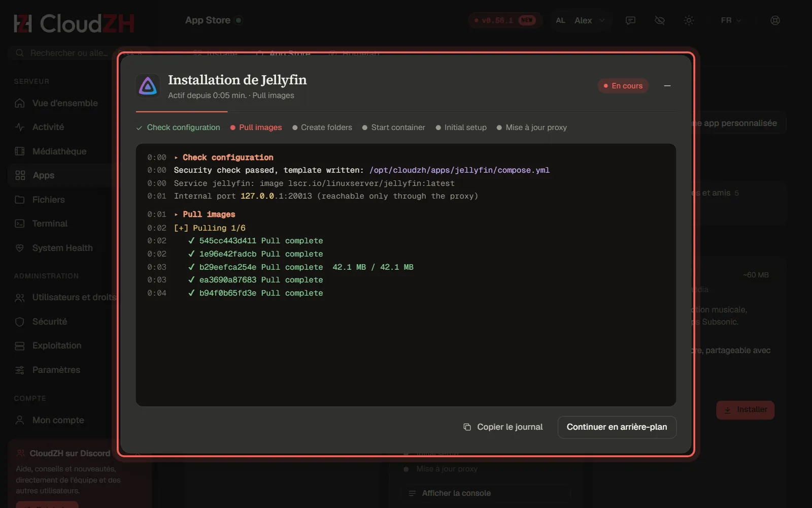Image resolution: width=812 pixels, height=508 pixels.
Task: Click the Exploitation server icon
Action: [x=20, y=346]
